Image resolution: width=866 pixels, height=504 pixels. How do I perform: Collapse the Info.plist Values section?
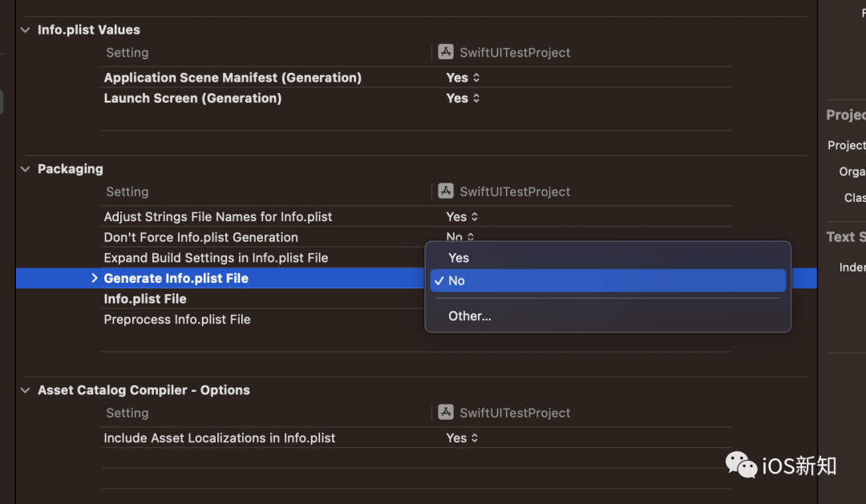pyautogui.click(x=26, y=30)
